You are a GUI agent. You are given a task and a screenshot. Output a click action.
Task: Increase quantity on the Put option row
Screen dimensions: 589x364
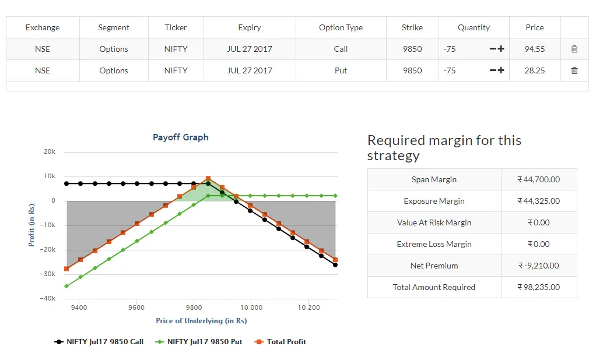[x=501, y=70]
